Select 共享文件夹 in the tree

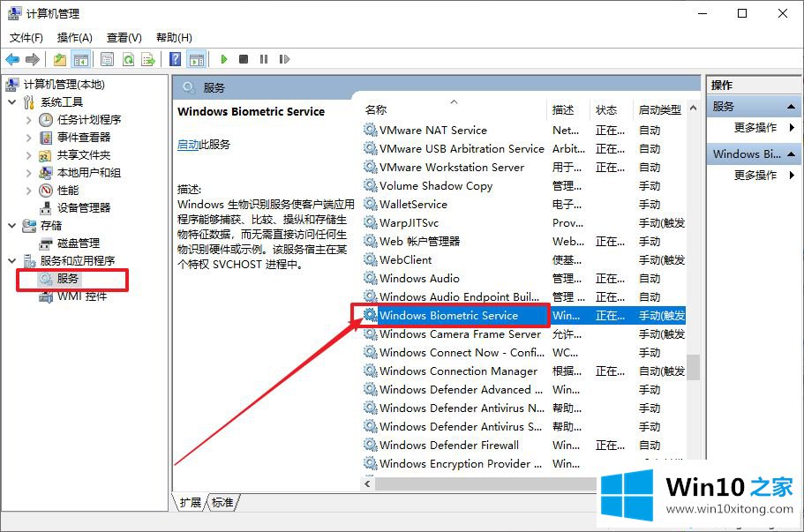coord(84,155)
